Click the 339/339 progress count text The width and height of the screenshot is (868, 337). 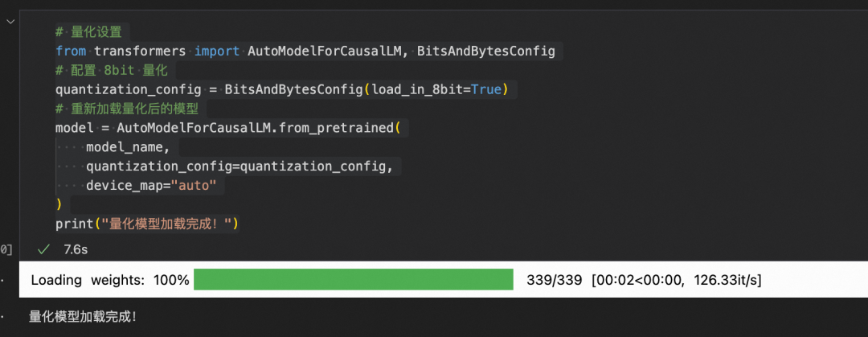(554, 280)
